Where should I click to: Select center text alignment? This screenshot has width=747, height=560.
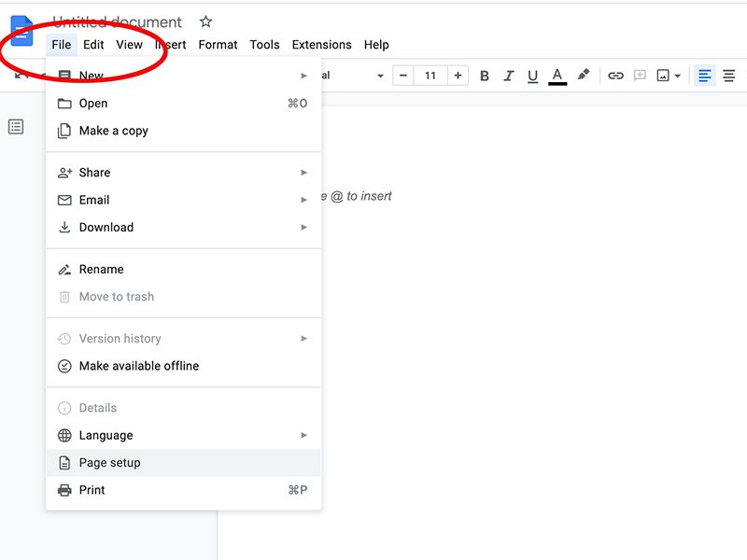click(727, 76)
